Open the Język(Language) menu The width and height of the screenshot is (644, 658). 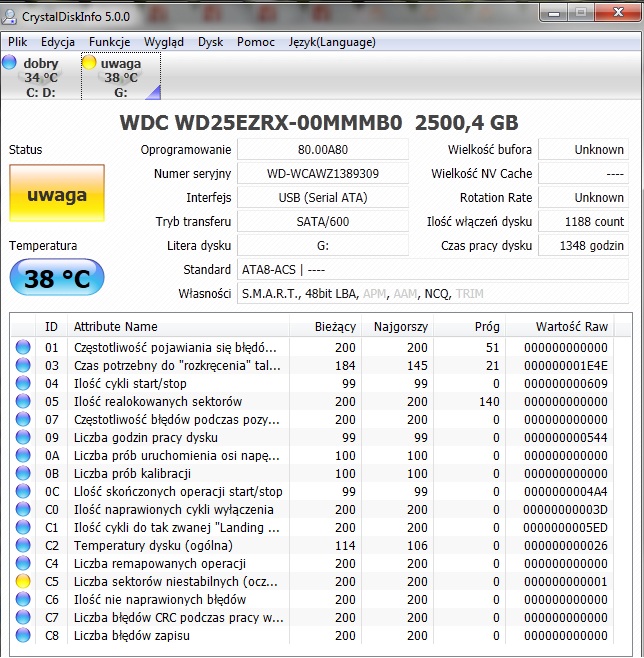pyautogui.click(x=332, y=42)
